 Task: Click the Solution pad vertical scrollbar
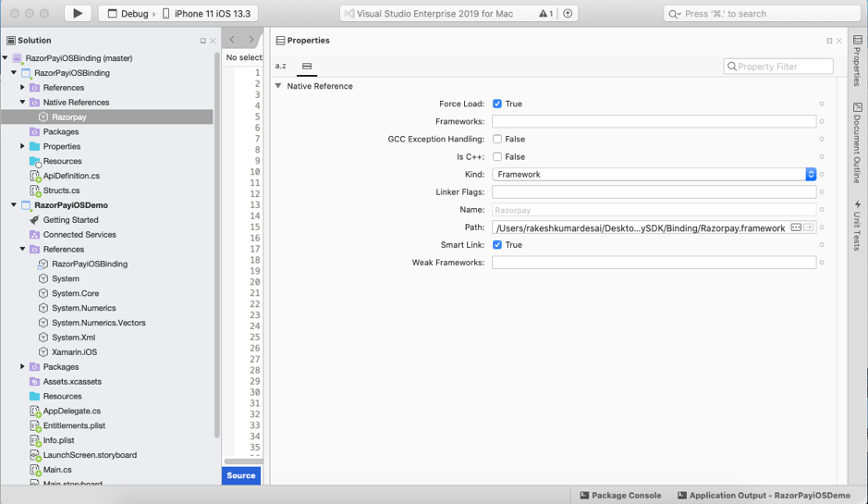coord(217,244)
